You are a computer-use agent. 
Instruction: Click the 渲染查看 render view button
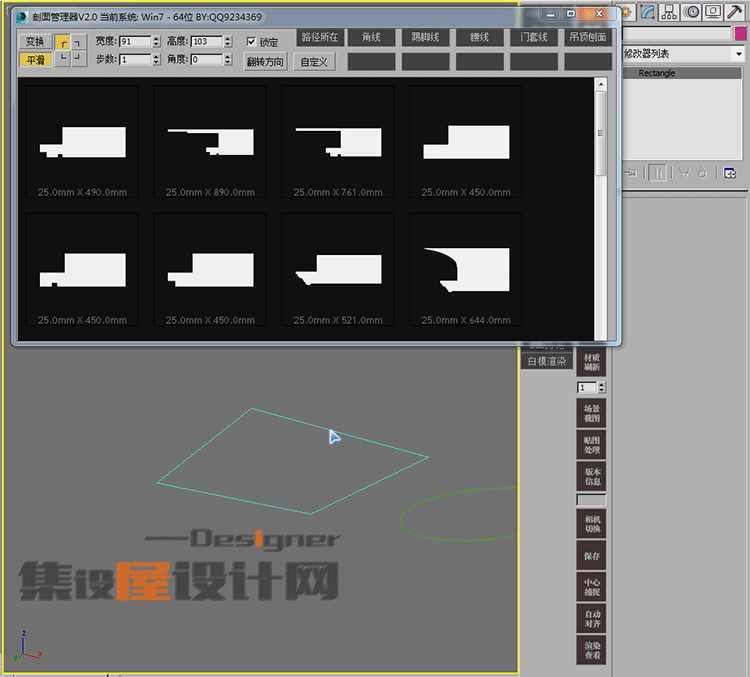click(591, 650)
